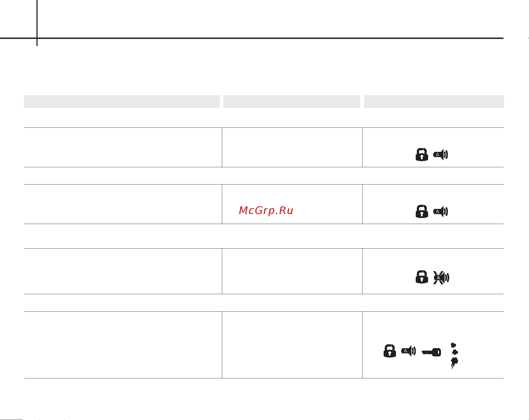Select the padlock icon in the second table row
The width and height of the screenshot is (529, 420).
422,211
